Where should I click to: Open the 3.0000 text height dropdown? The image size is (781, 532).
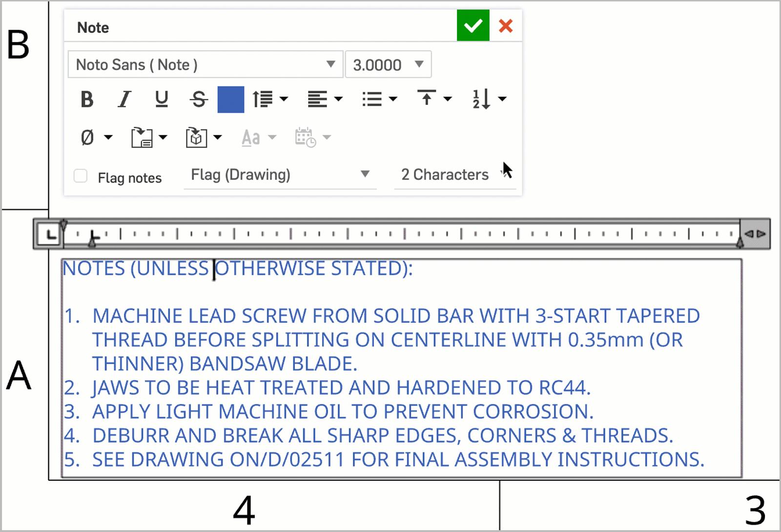coord(388,64)
